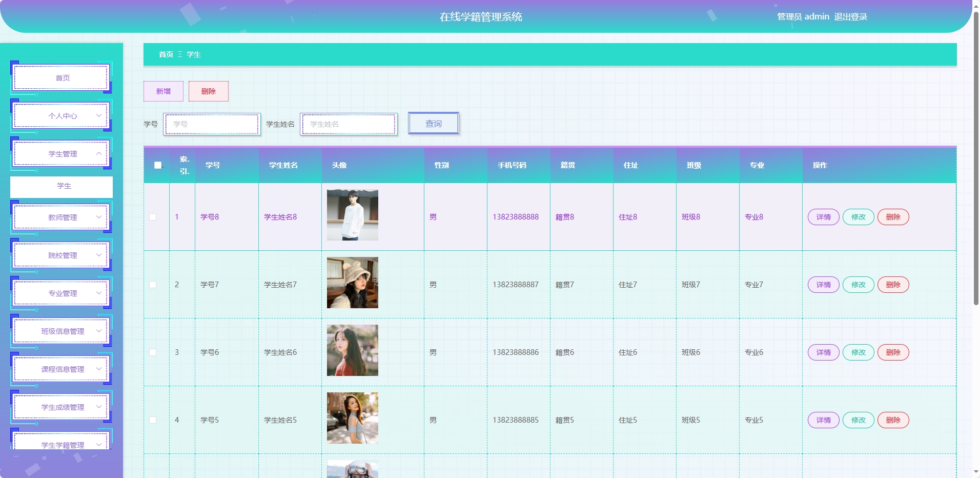
Task: Check the checkbox for row 学号5
Action: [x=153, y=420]
